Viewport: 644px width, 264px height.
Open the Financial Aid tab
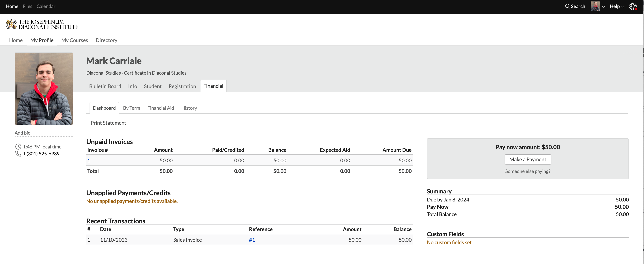click(160, 108)
